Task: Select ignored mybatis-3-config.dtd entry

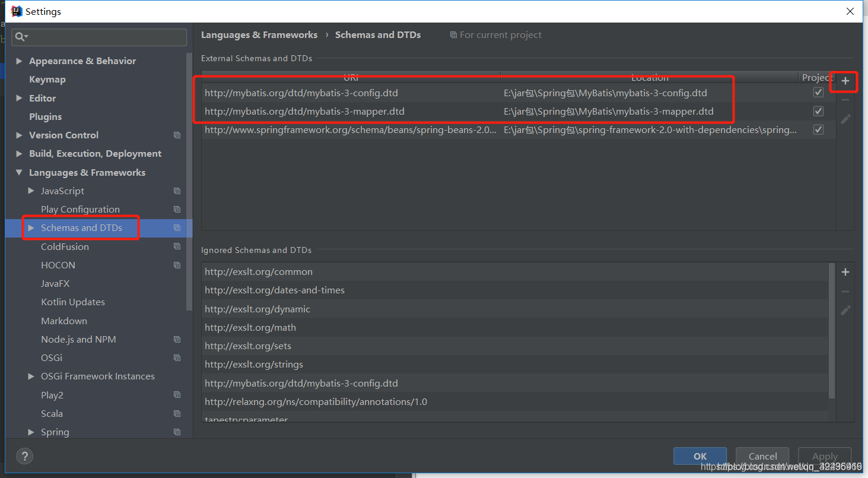Action: 515,384
